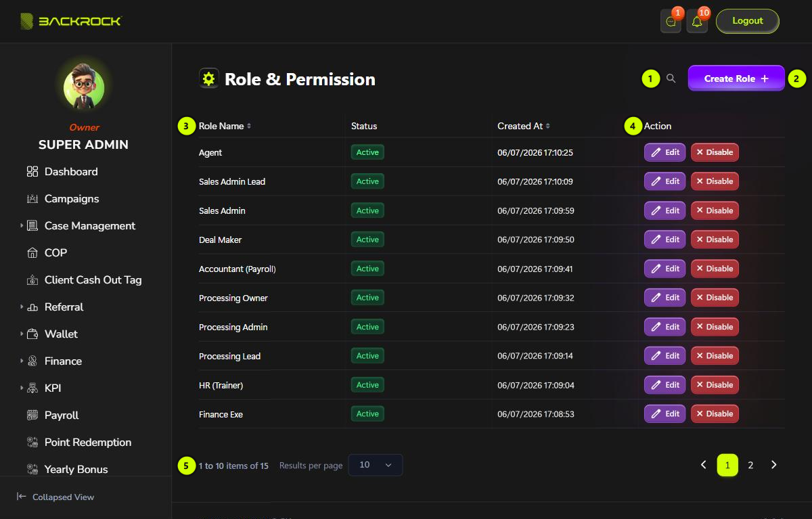
Task: Open Payroll from the sidebar
Action: (x=62, y=415)
